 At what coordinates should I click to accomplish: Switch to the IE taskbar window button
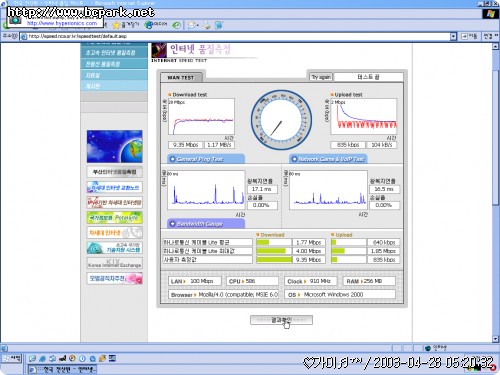[x=62, y=369]
